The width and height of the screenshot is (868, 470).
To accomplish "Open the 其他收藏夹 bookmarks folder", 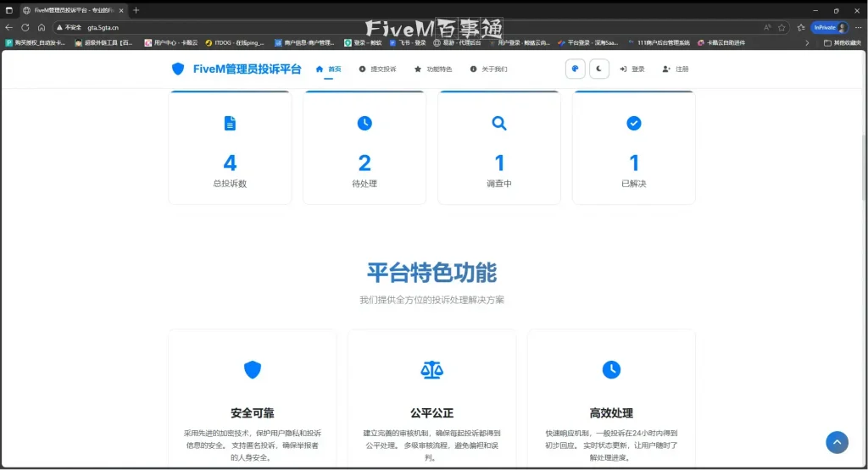I will (843, 42).
